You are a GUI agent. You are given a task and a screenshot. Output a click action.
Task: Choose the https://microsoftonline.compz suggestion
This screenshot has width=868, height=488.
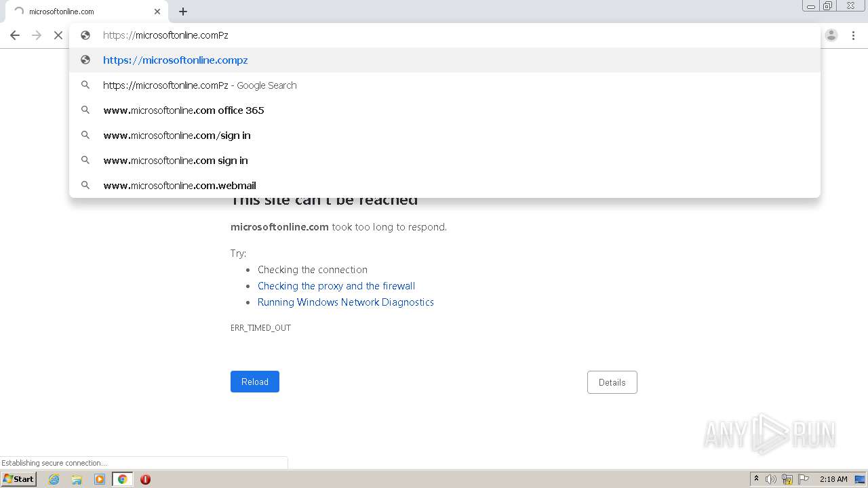[x=445, y=60]
